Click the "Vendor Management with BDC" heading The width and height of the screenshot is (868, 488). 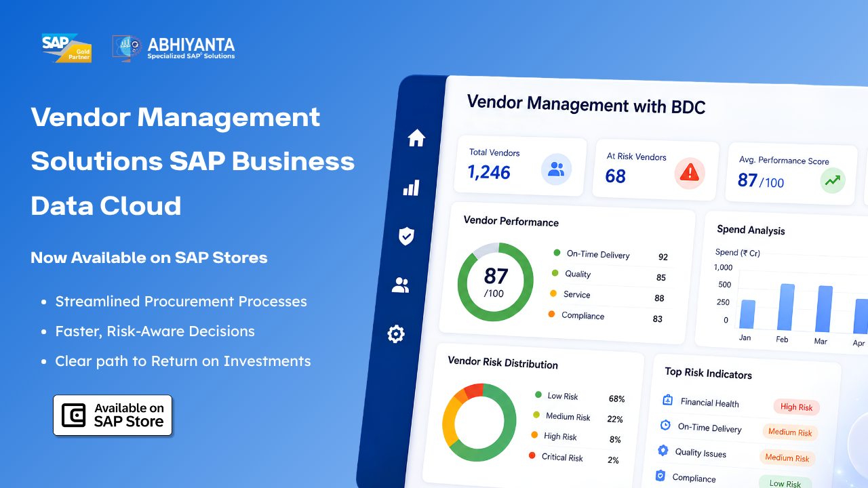pyautogui.click(x=587, y=105)
